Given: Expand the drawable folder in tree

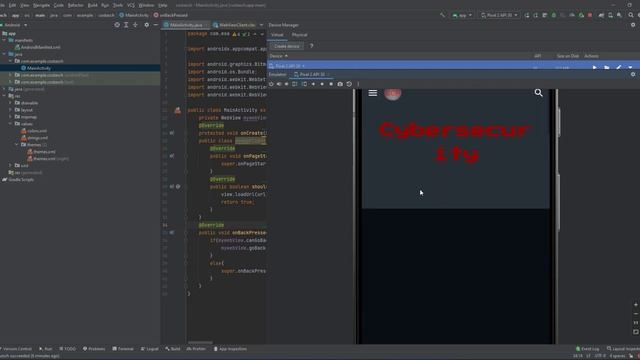Looking at the screenshot, I should (11, 103).
